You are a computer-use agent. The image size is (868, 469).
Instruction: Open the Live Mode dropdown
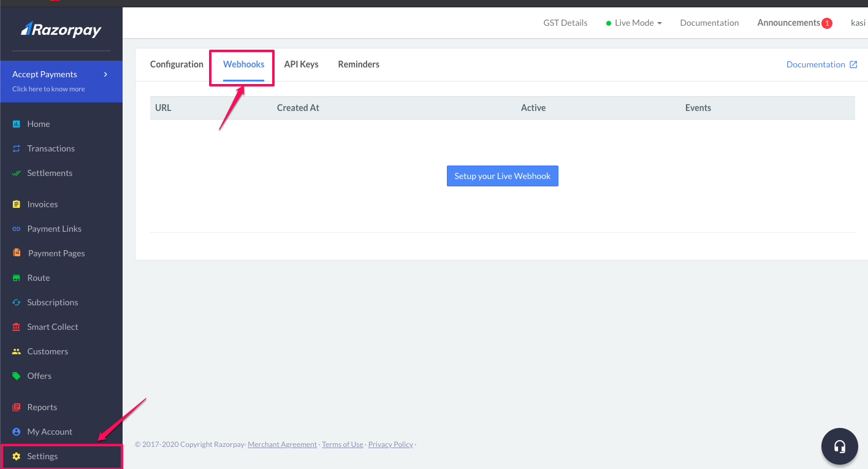pos(634,23)
